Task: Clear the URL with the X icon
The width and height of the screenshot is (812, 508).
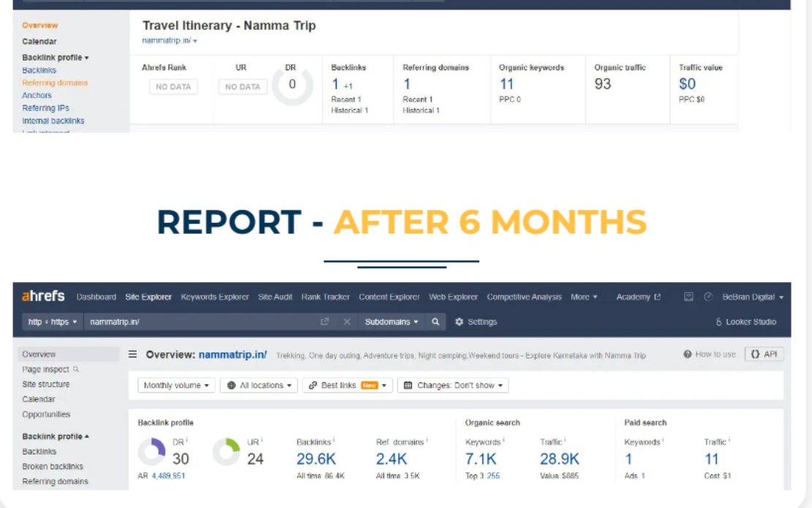Action: coord(347,322)
